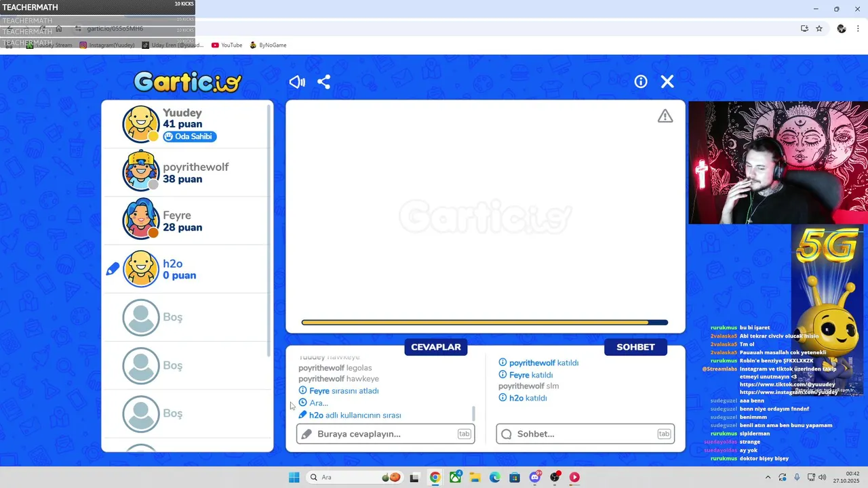Open the YouTube bookmark
This screenshot has width=868, height=488.
(226, 45)
